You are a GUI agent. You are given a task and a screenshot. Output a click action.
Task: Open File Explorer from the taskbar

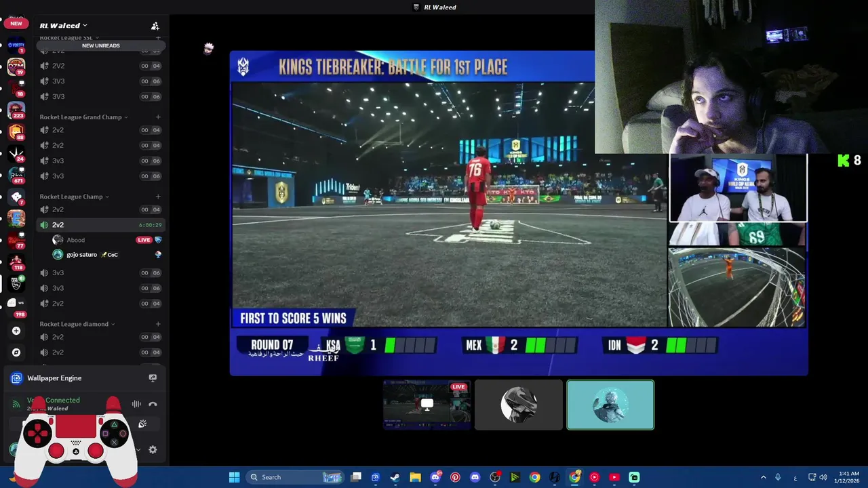[x=415, y=477]
